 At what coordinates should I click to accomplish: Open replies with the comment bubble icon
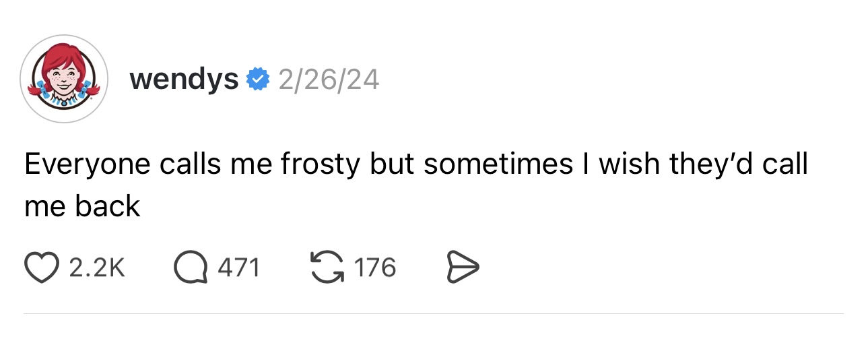click(191, 268)
